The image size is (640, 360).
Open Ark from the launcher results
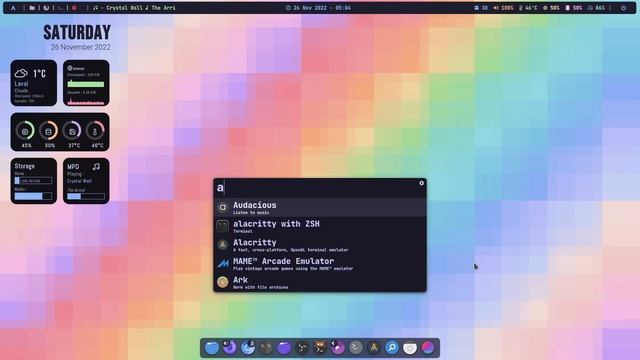[320, 282]
